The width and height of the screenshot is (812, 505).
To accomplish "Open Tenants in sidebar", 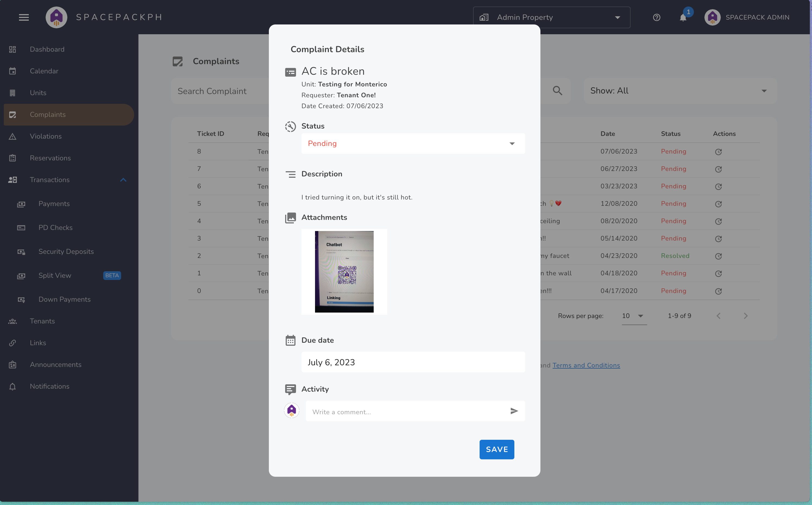I will point(69,321).
